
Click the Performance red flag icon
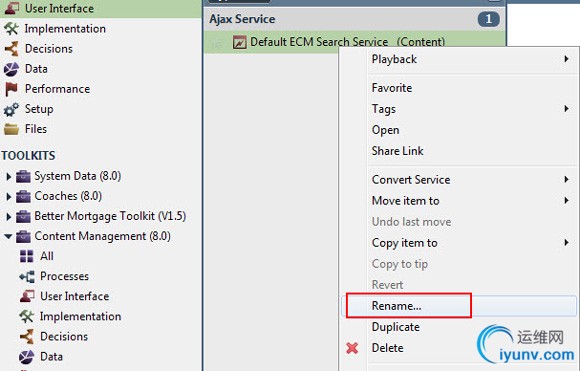(x=11, y=89)
